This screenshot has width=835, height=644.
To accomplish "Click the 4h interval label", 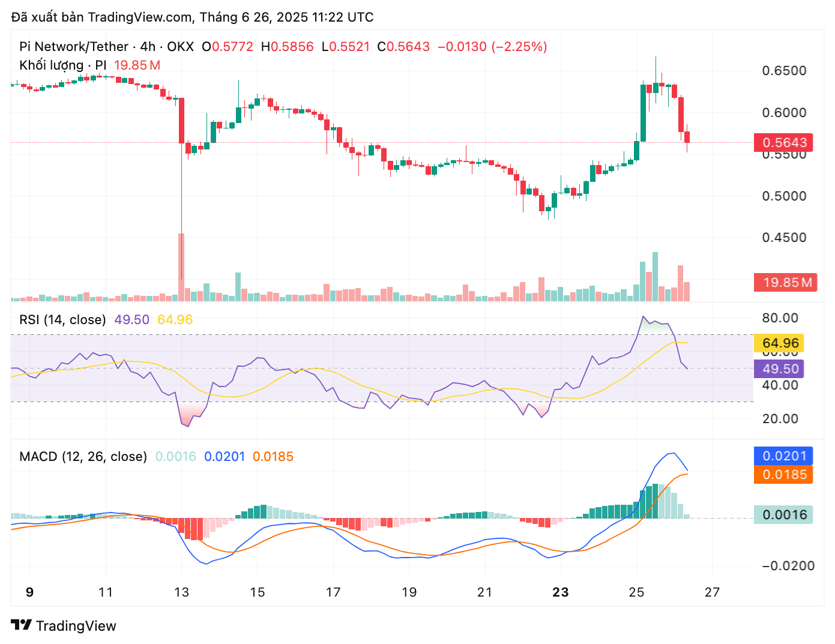I will tap(148, 47).
